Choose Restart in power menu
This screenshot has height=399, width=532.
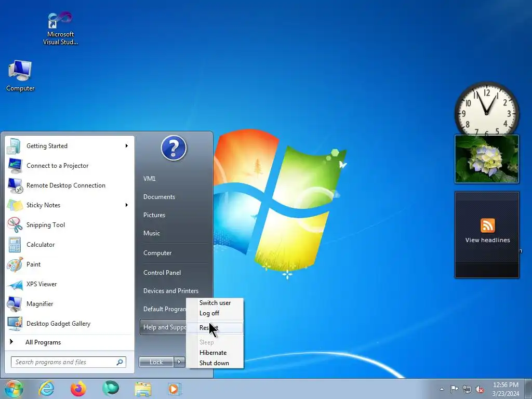coord(215,328)
